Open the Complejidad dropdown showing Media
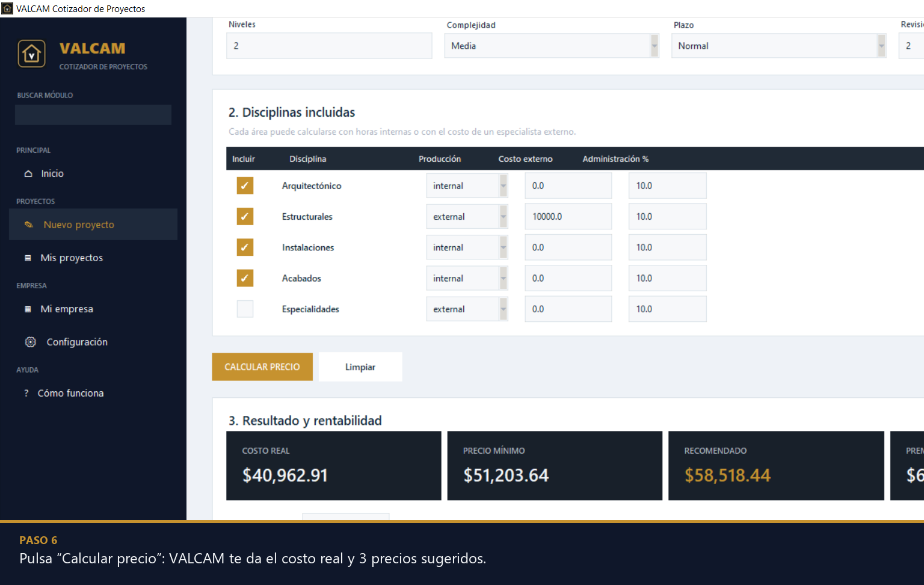 [x=552, y=46]
